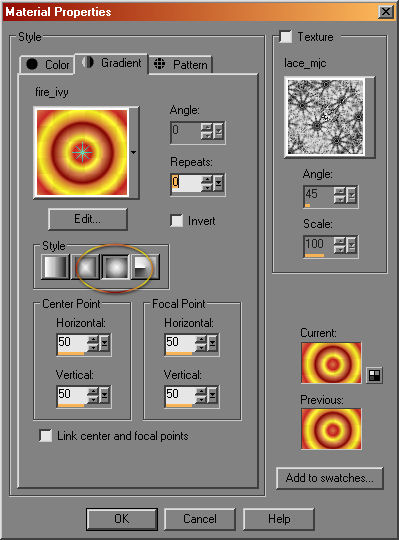Click Focal Point Vertical spinner arrows
The width and height of the screenshot is (399, 540).
201,395
